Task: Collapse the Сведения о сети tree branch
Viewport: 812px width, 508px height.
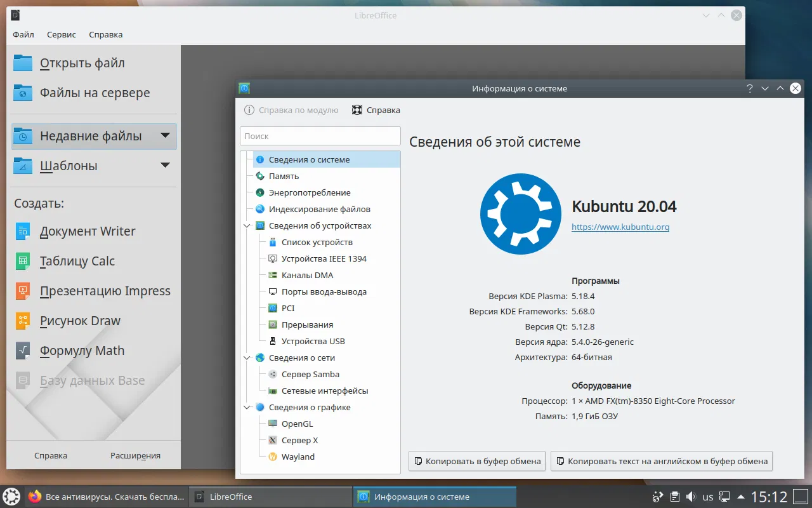Action: click(247, 358)
